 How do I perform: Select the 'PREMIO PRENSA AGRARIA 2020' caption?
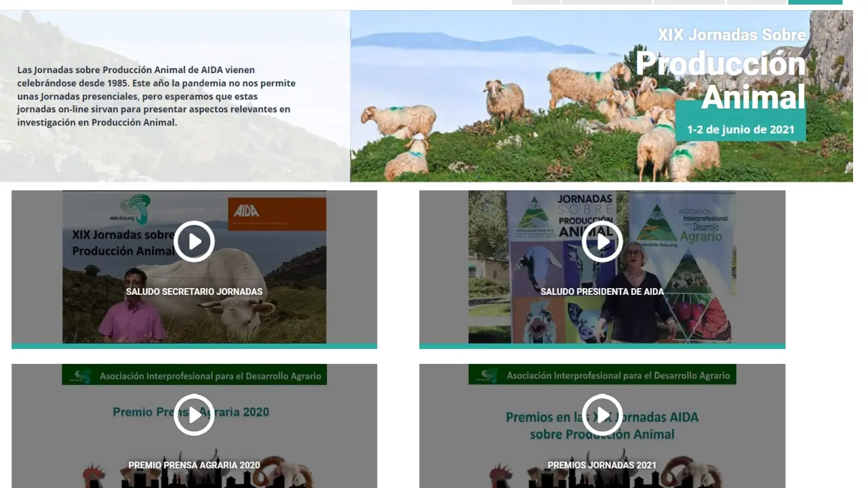(x=194, y=466)
